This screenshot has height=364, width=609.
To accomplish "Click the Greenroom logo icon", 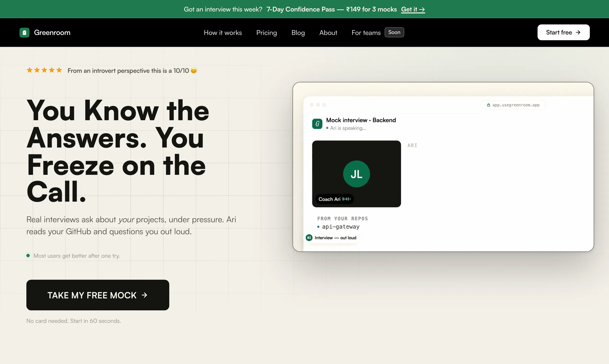I will (24, 32).
